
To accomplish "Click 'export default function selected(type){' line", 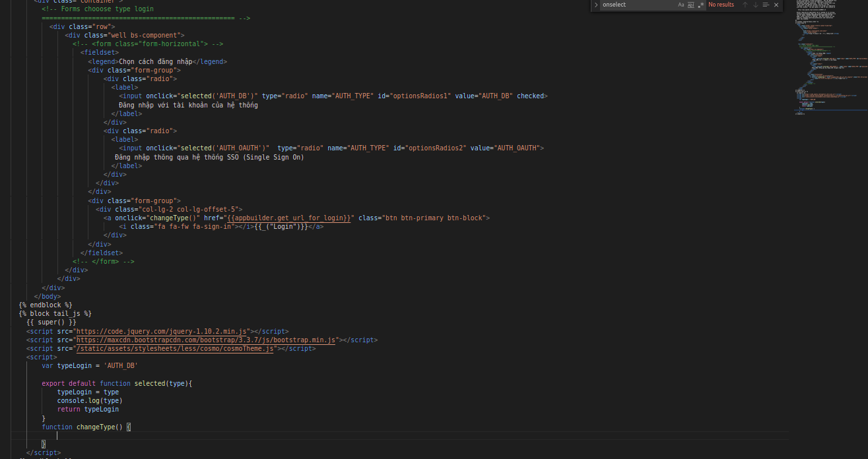I will tap(117, 383).
